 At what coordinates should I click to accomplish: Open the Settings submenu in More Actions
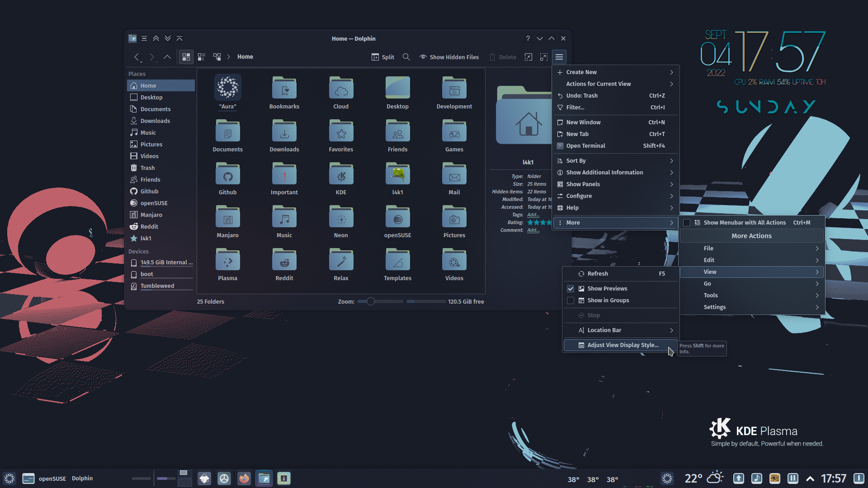(752, 307)
